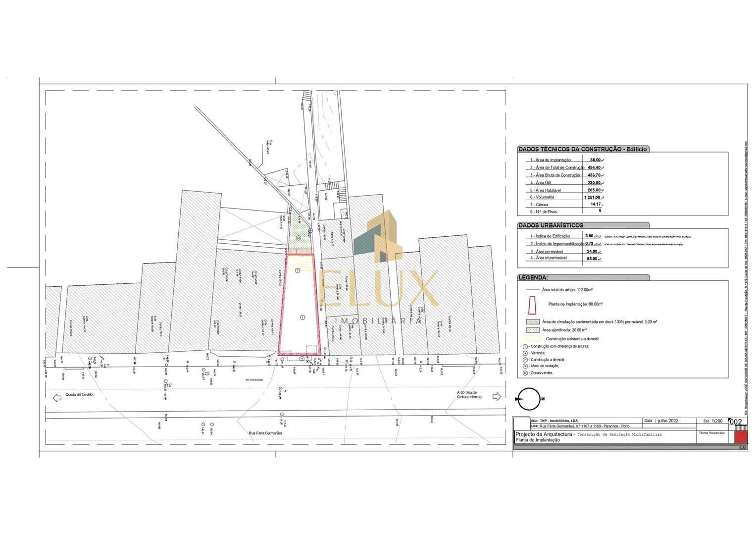Click the Volumetria value 1 251.00
The height and width of the screenshot is (535, 756).
pos(592,197)
